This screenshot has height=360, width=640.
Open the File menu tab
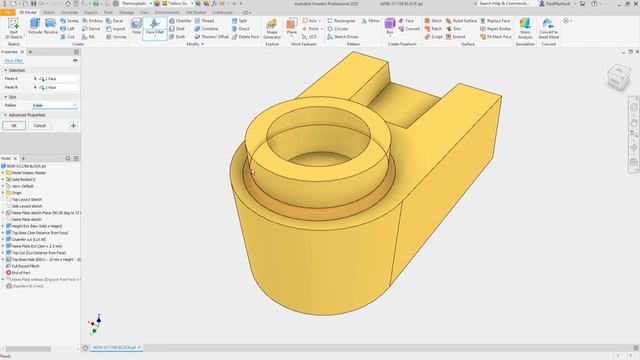7,13
